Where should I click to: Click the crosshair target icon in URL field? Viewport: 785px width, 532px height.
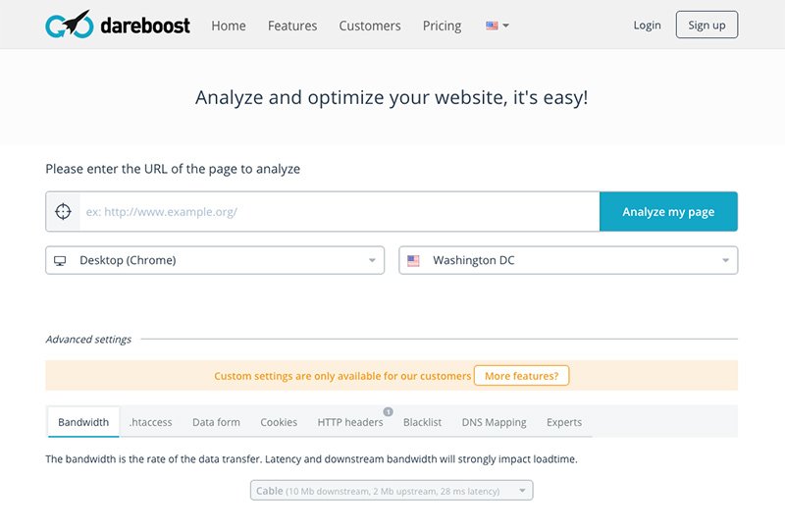pyautogui.click(x=63, y=211)
